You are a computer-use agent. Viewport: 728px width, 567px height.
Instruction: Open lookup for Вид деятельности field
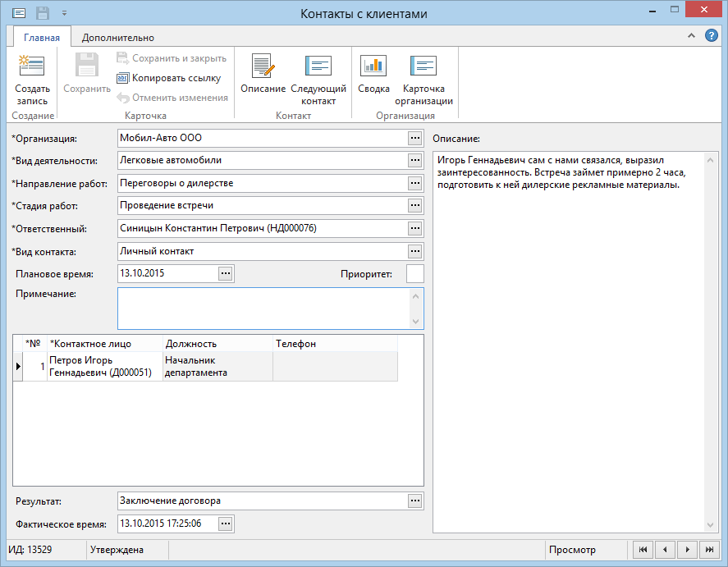click(x=415, y=161)
